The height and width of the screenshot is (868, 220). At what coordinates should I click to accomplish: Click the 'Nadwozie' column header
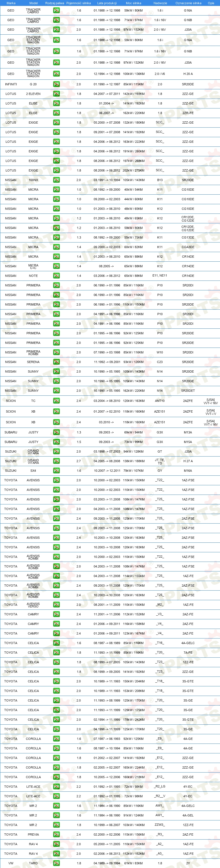(x=160, y=3)
